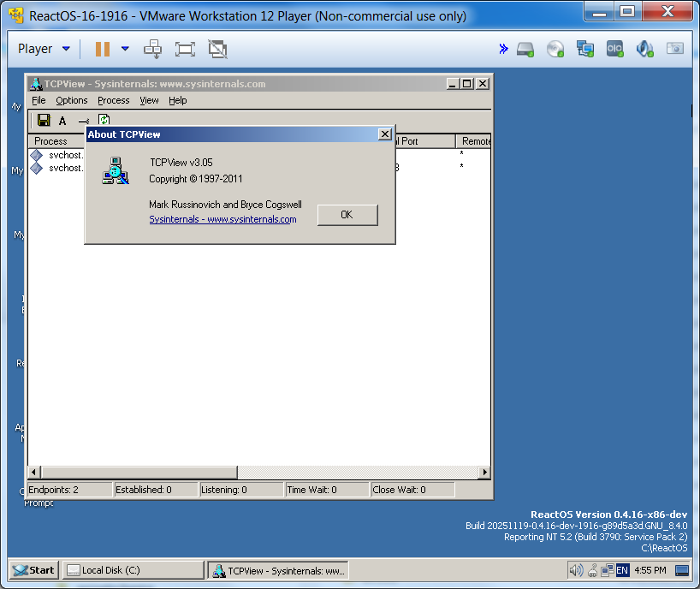Click the horizontal scrollbar right arrow

coord(484,472)
